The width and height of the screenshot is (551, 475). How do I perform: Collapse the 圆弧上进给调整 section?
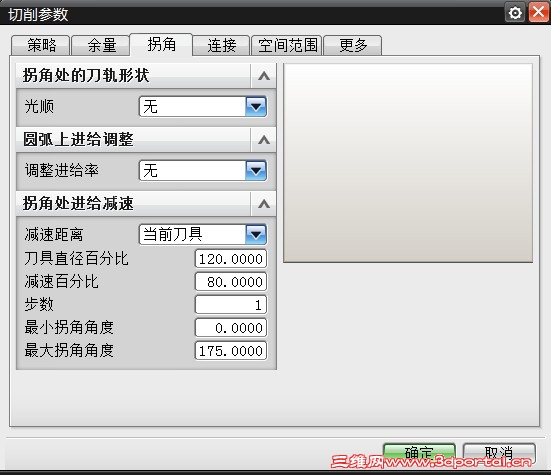(264, 140)
